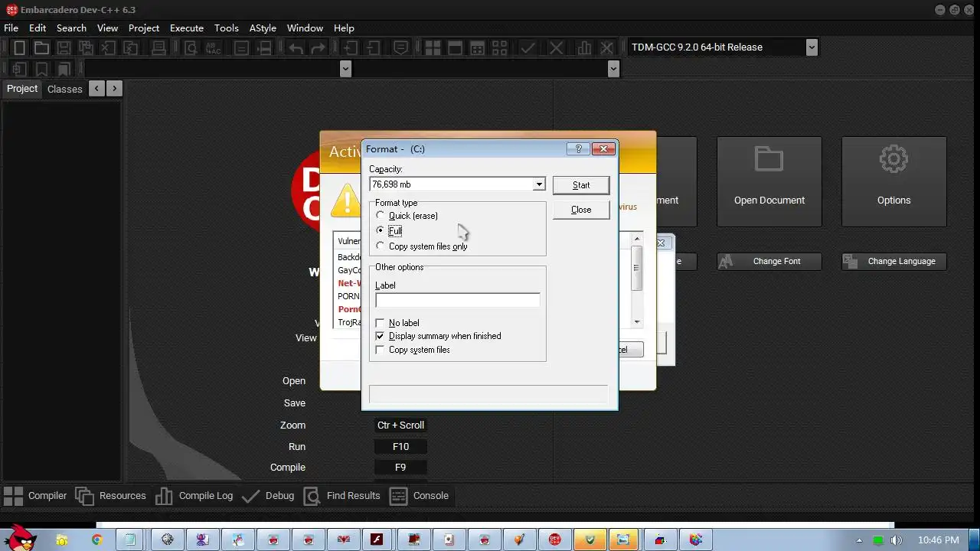980x551 pixels.
Task: Show hidden tray icons arrow
Action: [859, 540]
